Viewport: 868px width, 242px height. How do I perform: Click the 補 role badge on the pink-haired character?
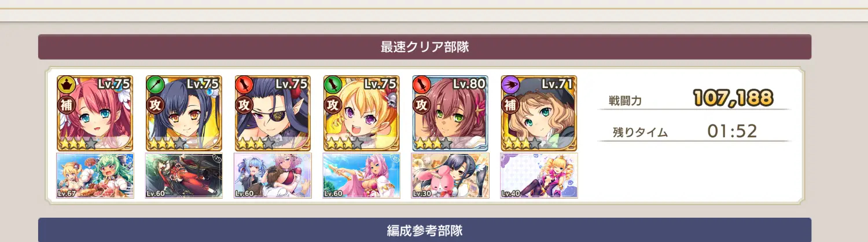point(65,105)
